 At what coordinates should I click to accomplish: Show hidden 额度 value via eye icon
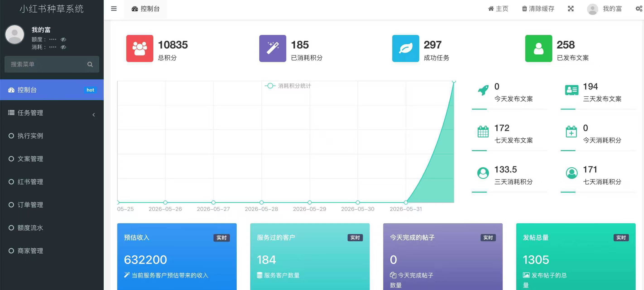point(63,39)
